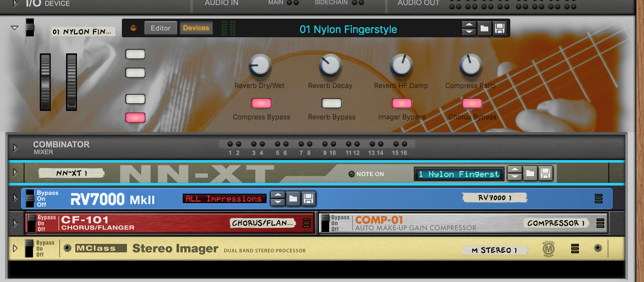Click the 01 Nylon Fingerstyle patch name display
The image size is (644, 282).
[348, 29]
